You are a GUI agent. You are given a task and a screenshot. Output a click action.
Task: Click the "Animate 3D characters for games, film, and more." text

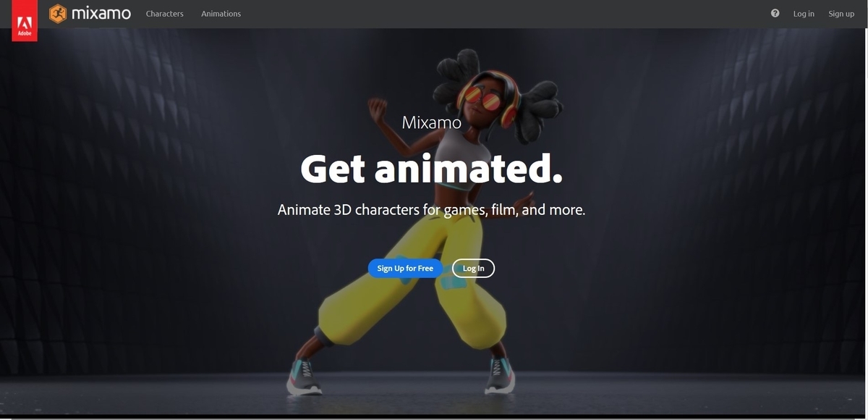point(431,210)
